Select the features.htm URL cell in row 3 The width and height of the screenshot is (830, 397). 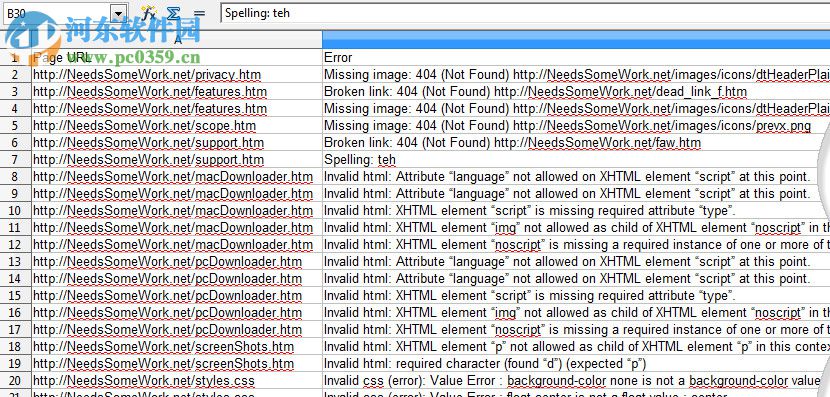177,92
